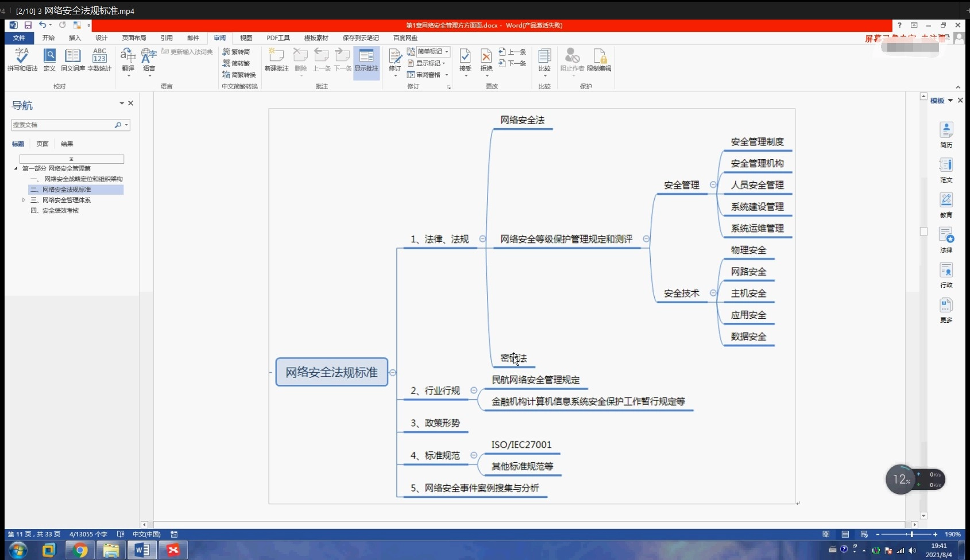Switch to Read Mode in status bar

[827, 534]
